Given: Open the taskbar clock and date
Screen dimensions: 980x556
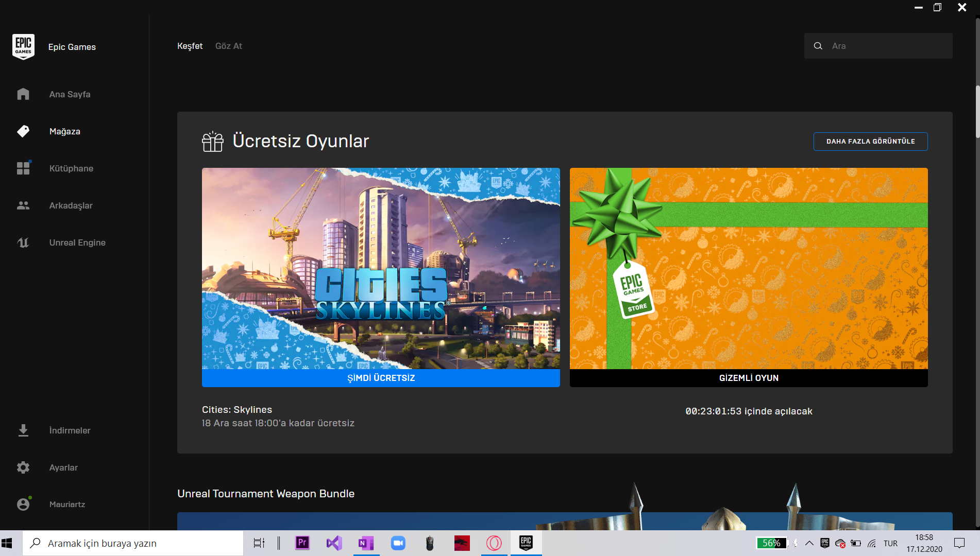Looking at the screenshot, I should click(x=924, y=543).
